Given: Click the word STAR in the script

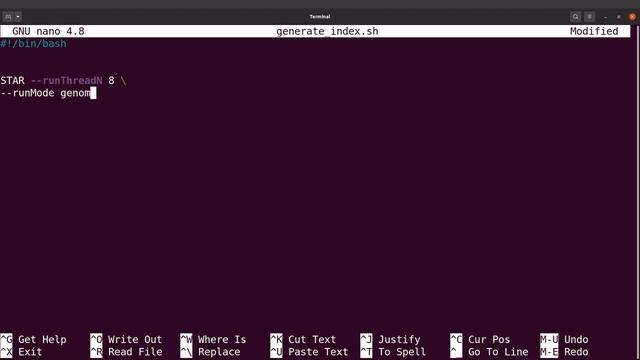Looking at the screenshot, I should (x=12, y=80).
